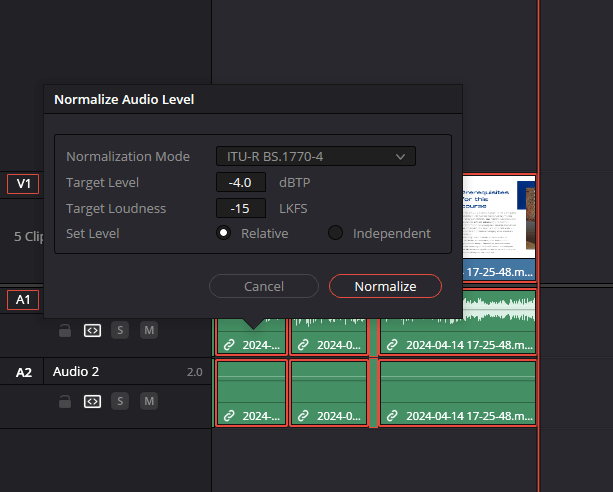Cancel the Normalize Audio Level dialog
Screen dimensions: 613x492
[x=264, y=286]
